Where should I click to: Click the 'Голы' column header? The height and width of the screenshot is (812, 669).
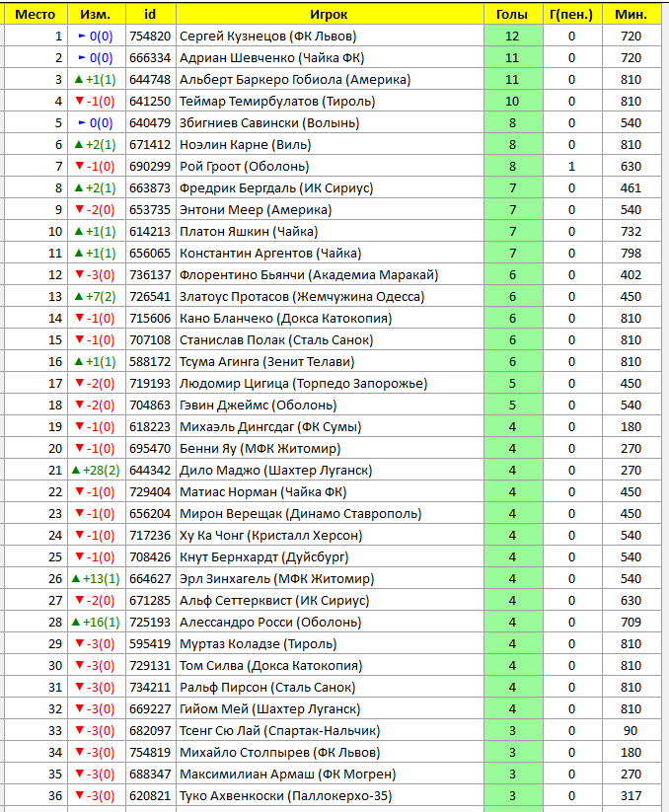(513, 15)
